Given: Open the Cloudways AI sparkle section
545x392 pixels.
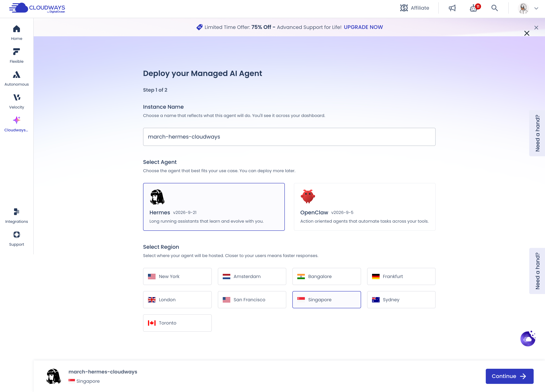Looking at the screenshot, I should [x=17, y=124].
